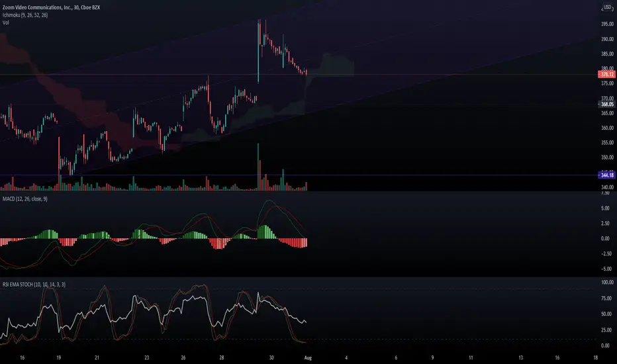The image size is (617, 364).
Task: Click the MACD axis value -5.00
Action: coord(605,269)
